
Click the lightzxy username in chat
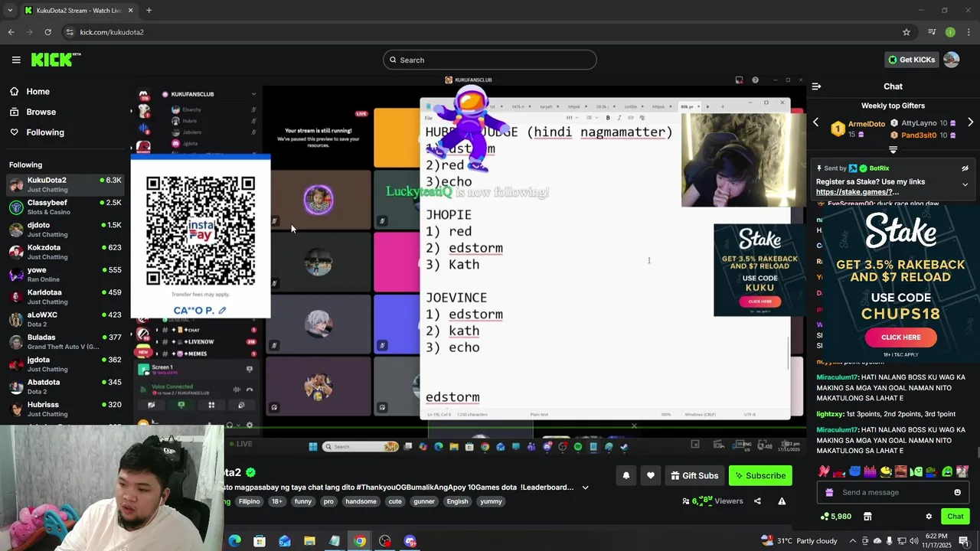pyautogui.click(x=829, y=414)
